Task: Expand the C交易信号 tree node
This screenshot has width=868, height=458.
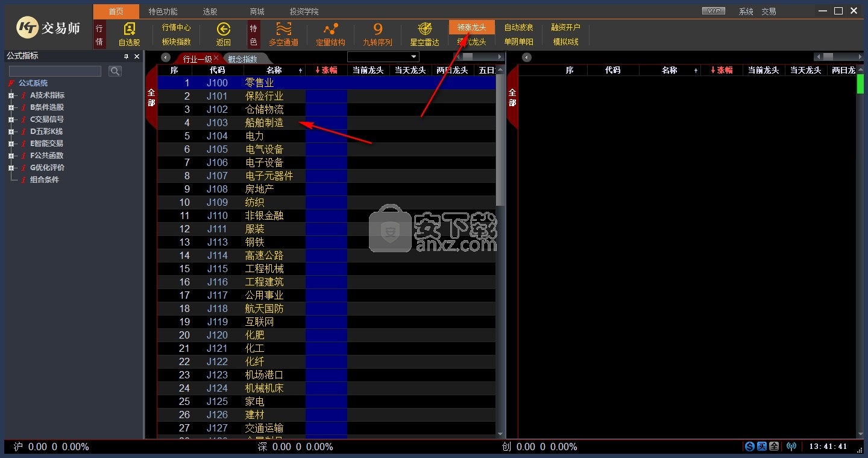Action: 11,119
